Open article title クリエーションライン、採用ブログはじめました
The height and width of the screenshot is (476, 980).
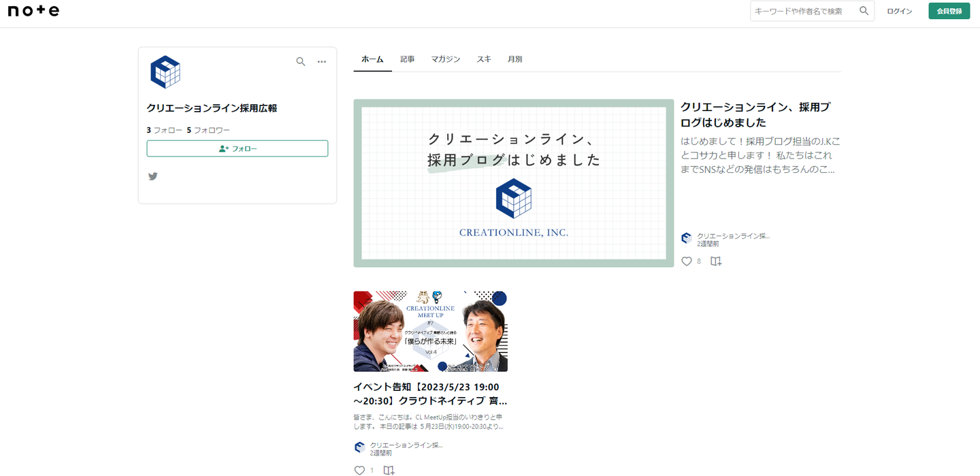tap(757, 115)
